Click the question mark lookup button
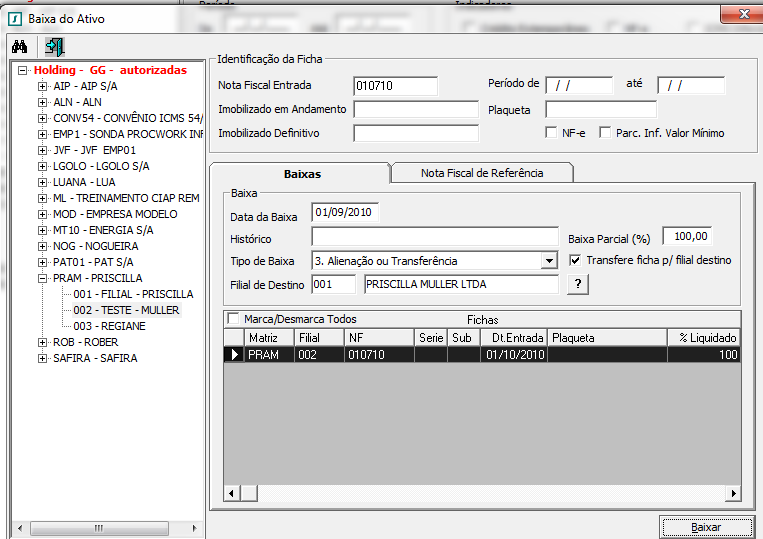Image resolution: width=763 pixels, height=539 pixels. coord(577,284)
